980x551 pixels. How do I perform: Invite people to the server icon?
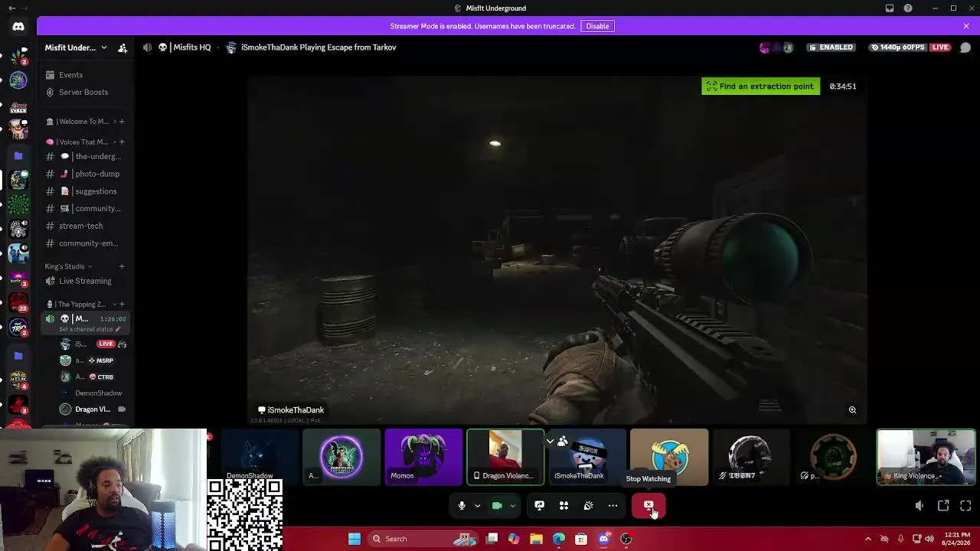pyautogui.click(x=122, y=47)
